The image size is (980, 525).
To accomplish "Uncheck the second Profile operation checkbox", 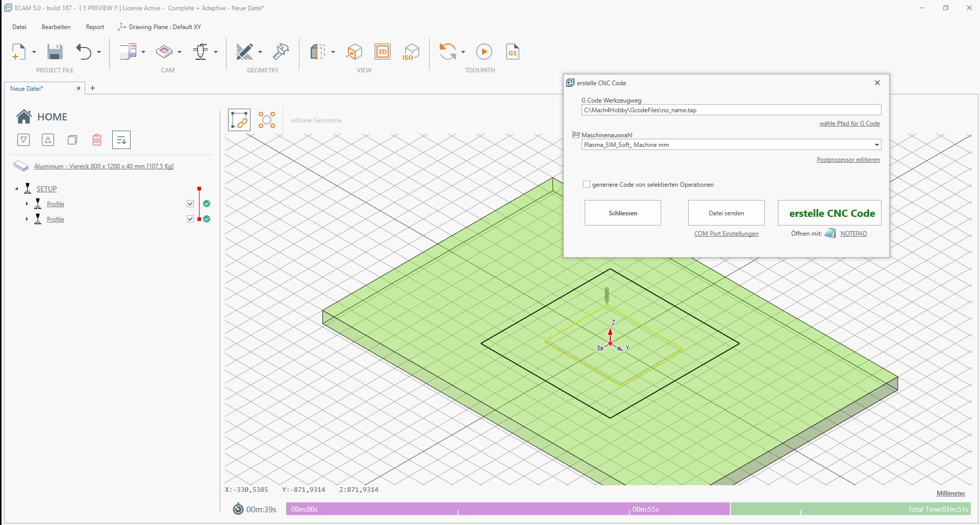I will [190, 219].
